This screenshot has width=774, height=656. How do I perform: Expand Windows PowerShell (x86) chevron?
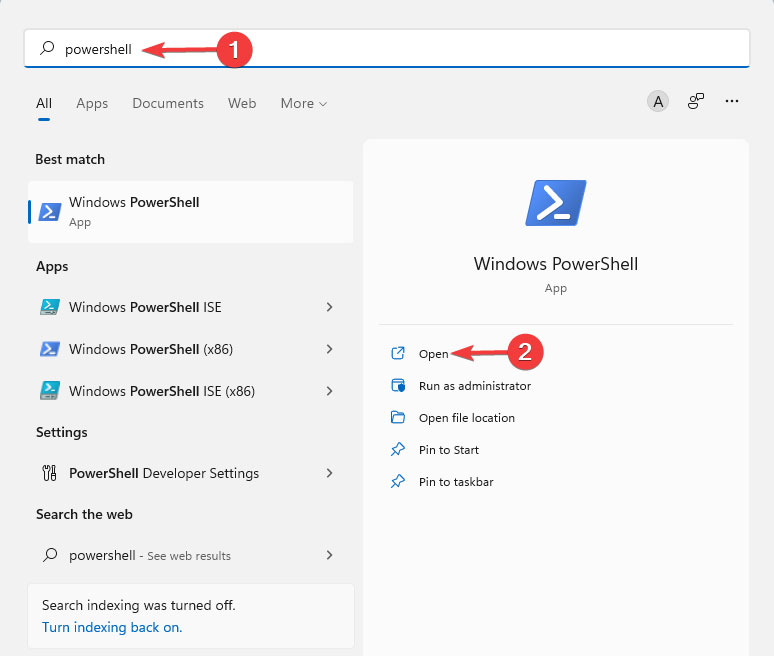click(329, 349)
